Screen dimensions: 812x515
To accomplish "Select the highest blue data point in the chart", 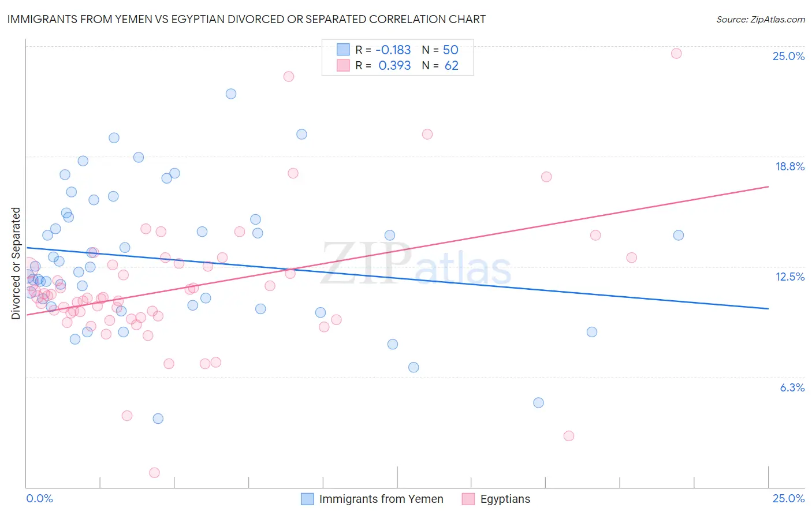I will tap(231, 94).
